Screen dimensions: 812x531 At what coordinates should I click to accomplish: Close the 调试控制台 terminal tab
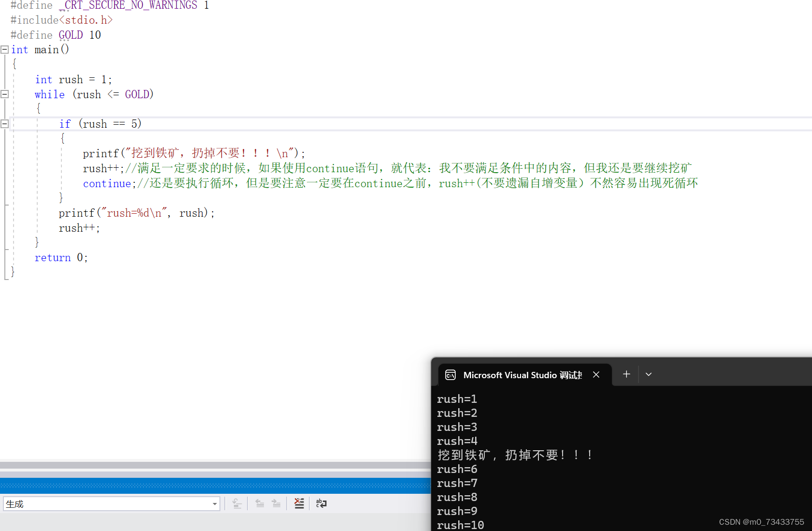point(596,374)
